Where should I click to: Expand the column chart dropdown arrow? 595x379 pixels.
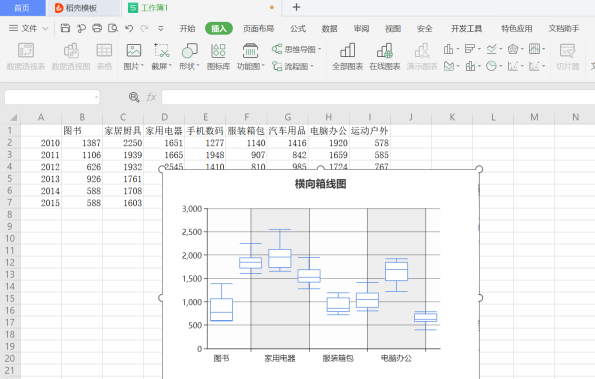coord(458,49)
